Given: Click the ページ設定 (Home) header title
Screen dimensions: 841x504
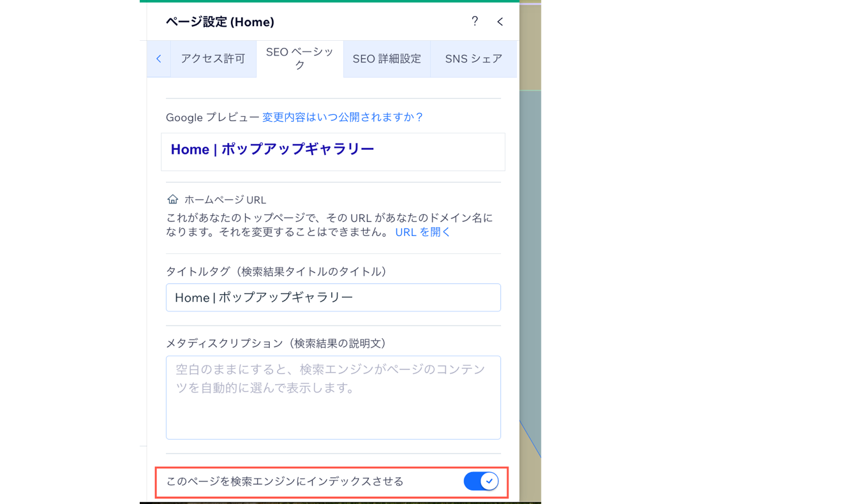Looking at the screenshot, I should [221, 21].
